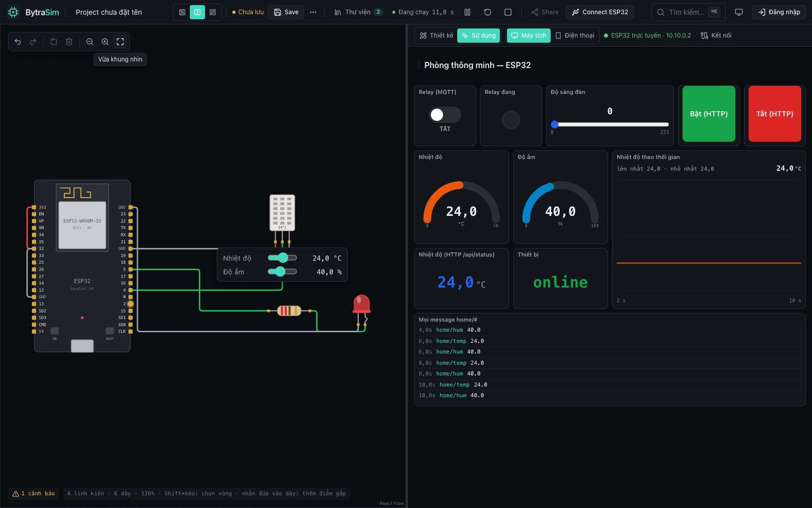Click the monitor display icon near login
812x508 pixels.
coord(739,12)
